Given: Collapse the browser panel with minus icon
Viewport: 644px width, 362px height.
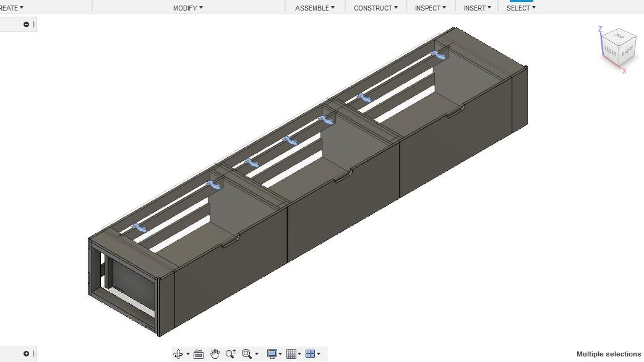Looking at the screenshot, I should pyautogui.click(x=26, y=25).
